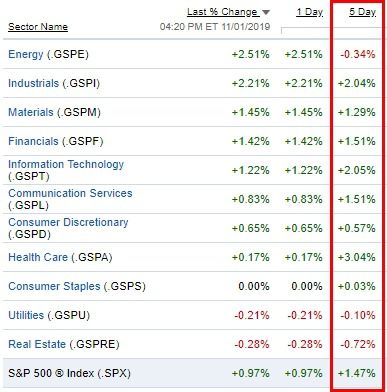Open the Materials (.GSPM) sector link
Viewport: 387px width, 392px height.
[x=54, y=112]
